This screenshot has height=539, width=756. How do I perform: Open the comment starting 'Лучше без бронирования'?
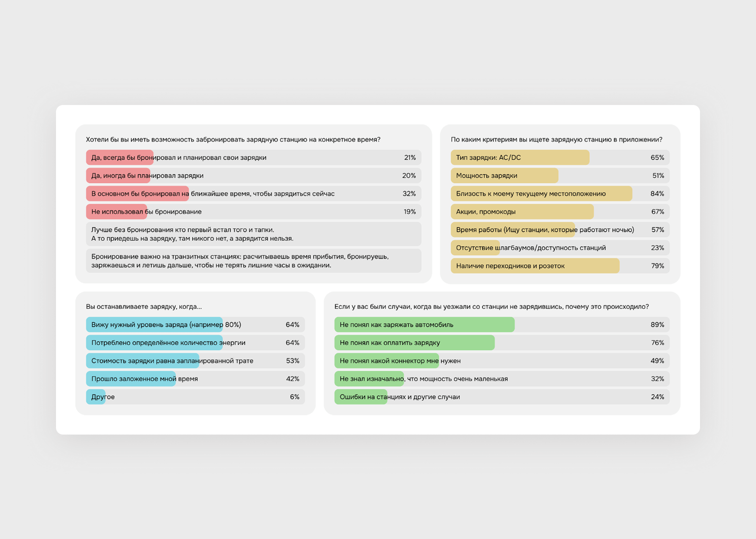coord(253,234)
